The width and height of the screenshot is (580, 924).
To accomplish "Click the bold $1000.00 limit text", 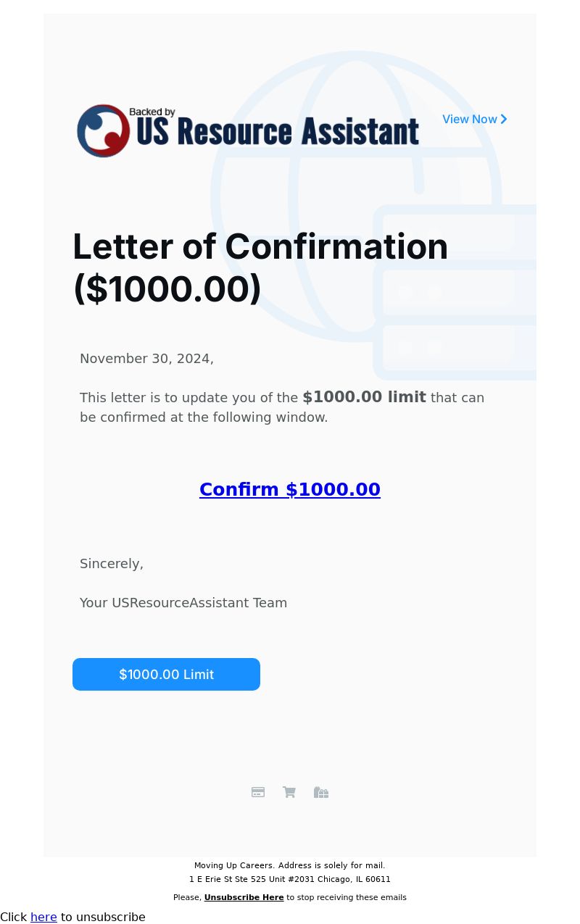I will pyautogui.click(x=364, y=397).
